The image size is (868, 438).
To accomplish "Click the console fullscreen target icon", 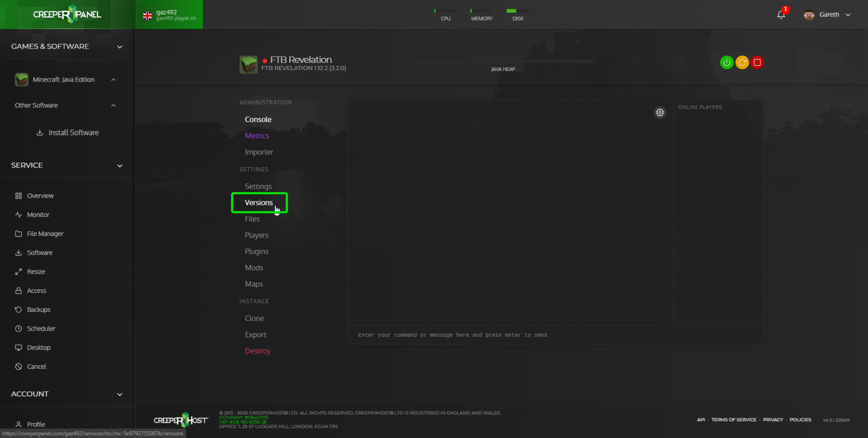I will [x=660, y=112].
